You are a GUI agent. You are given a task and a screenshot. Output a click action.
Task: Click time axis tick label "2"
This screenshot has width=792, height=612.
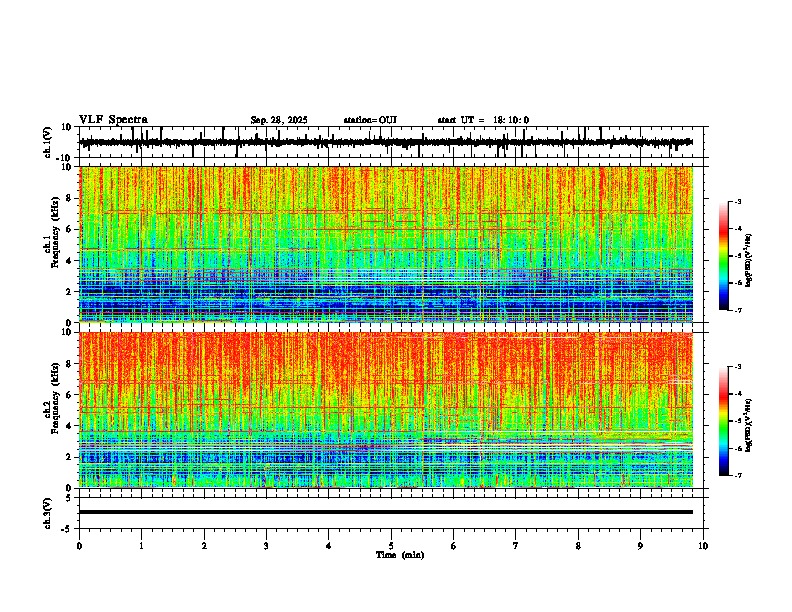tap(204, 546)
